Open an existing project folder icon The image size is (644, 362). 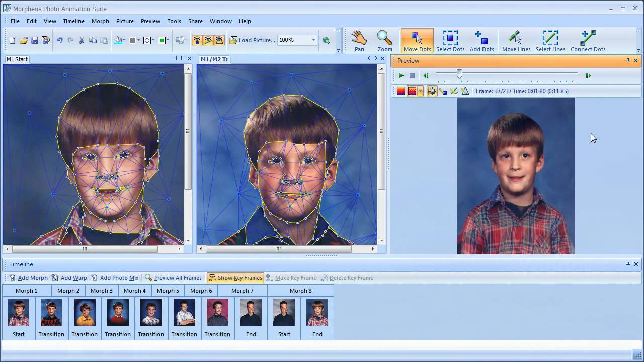point(24,40)
